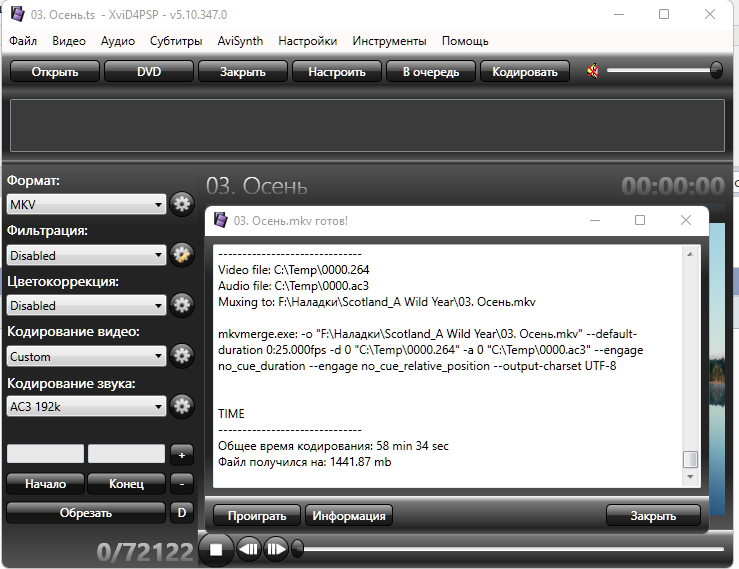Open the Файл menu

(x=23, y=41)
